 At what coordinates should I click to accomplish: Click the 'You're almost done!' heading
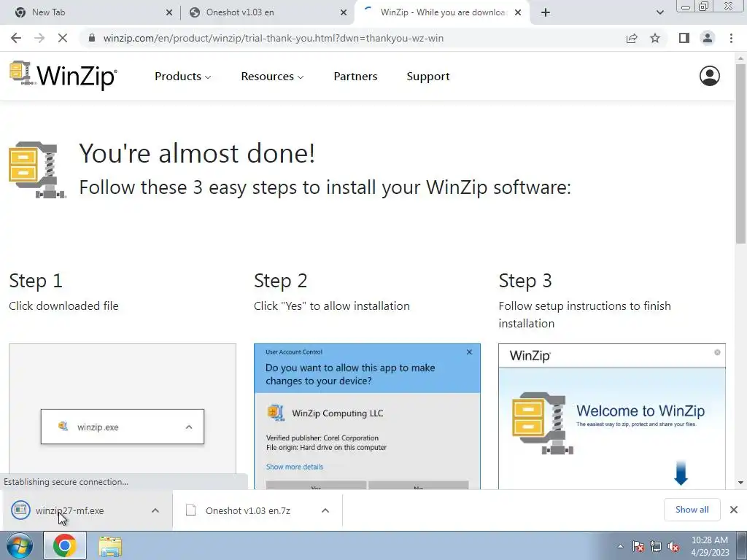[x=197, y=153]
